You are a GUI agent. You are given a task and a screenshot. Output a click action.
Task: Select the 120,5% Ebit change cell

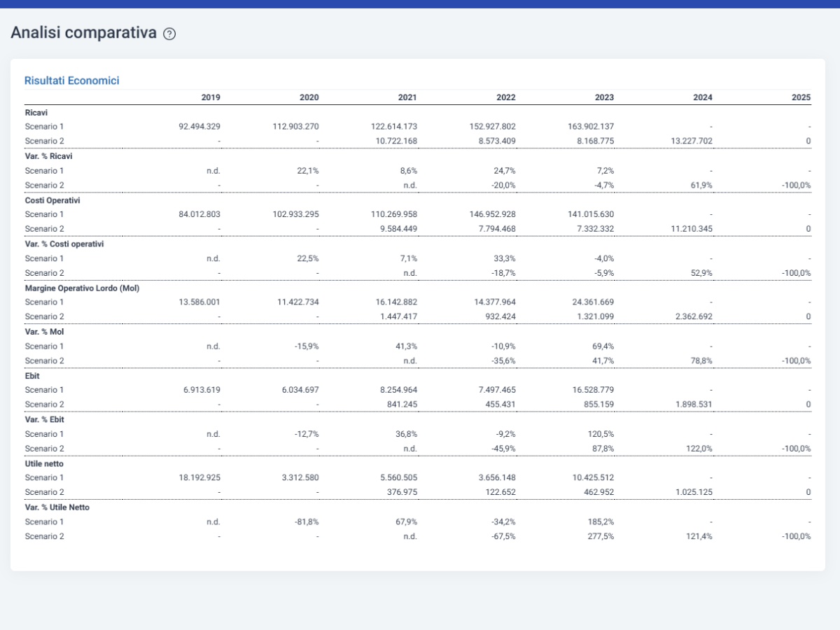[601, 434]
